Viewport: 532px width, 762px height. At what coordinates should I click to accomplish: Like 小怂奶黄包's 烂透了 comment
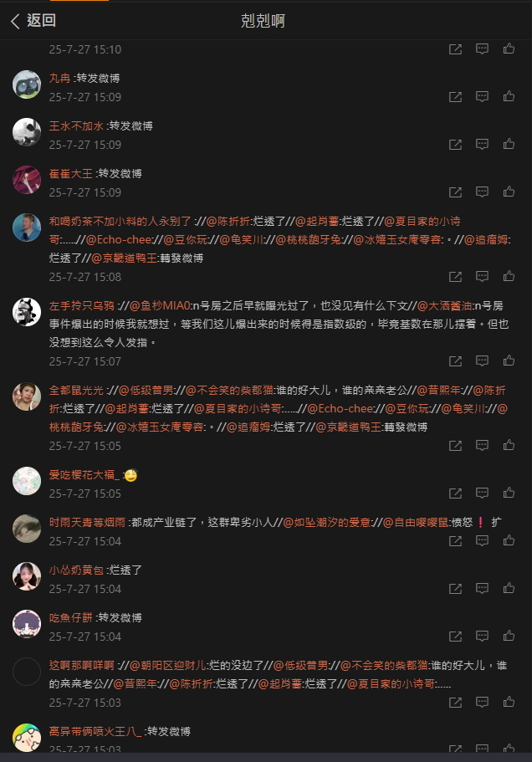(x=509, y=589)
